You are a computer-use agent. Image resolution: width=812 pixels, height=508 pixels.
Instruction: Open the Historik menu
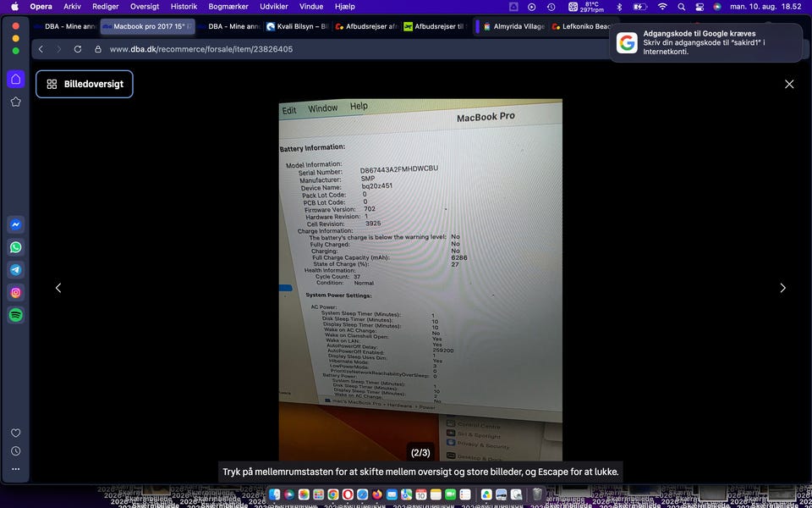(x=184, y=7)
